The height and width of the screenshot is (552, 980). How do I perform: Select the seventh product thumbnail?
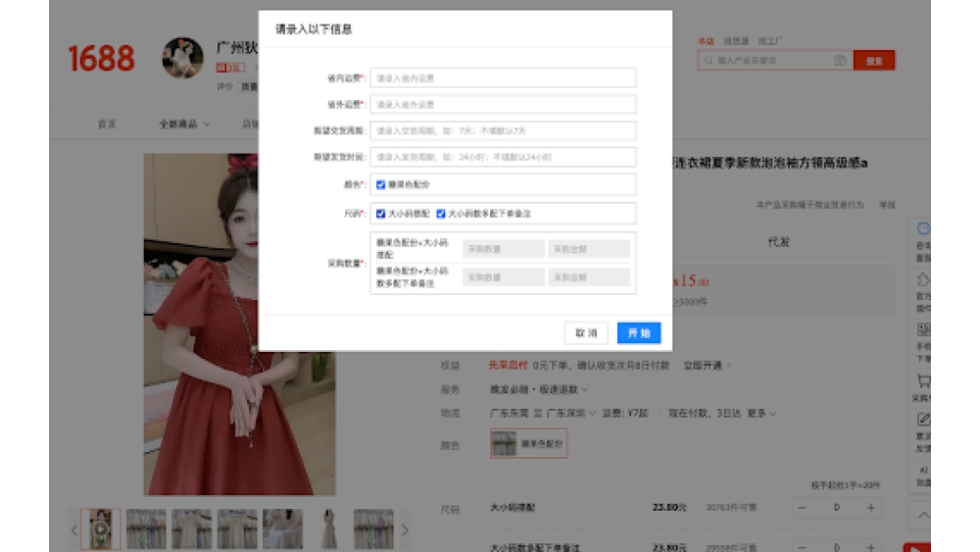pyautogui.click(x=373, y=529)
